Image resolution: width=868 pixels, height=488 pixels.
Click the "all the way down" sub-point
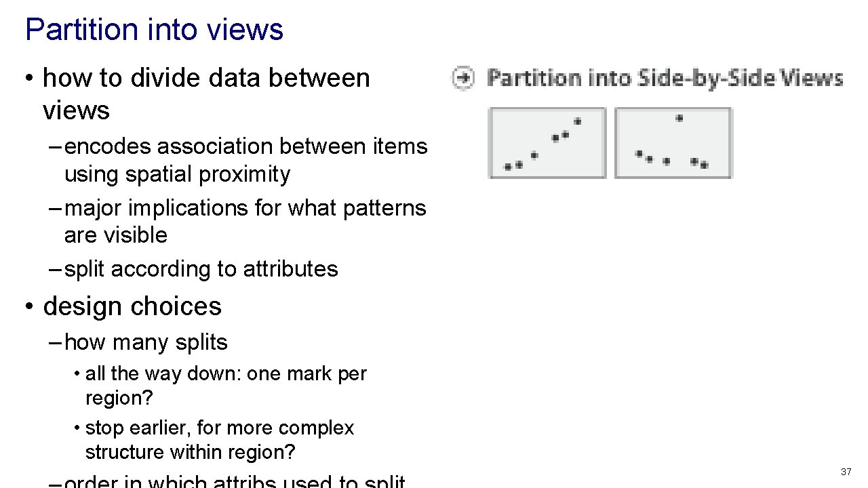click(x=226, y=373)
